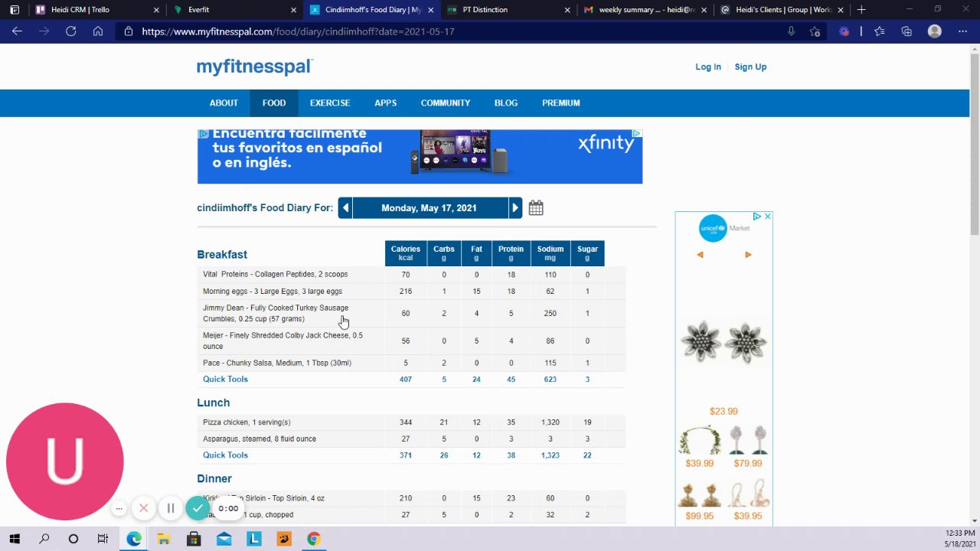Click the Sign Up link
The image size is (980, 551).
point(750,67)
